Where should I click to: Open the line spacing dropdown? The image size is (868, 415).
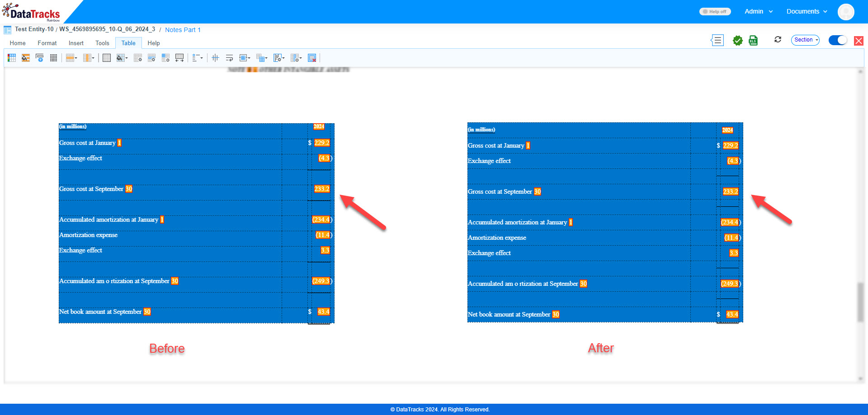[197, 58]
